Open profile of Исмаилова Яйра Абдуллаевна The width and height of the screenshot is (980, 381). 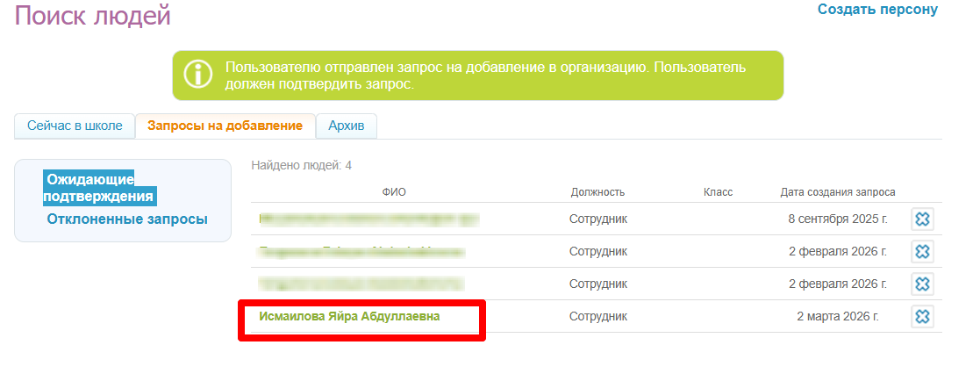[x=349, y=316]
